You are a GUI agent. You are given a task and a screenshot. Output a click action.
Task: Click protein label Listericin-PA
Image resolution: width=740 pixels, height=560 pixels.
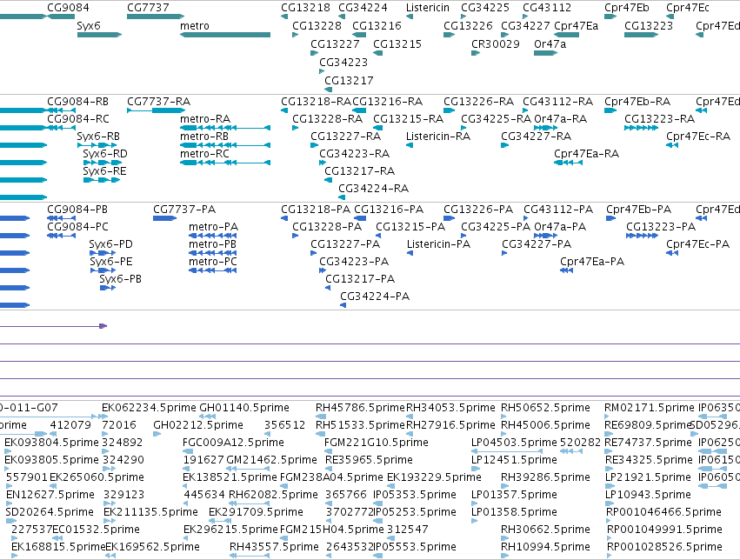click(438, 243)
